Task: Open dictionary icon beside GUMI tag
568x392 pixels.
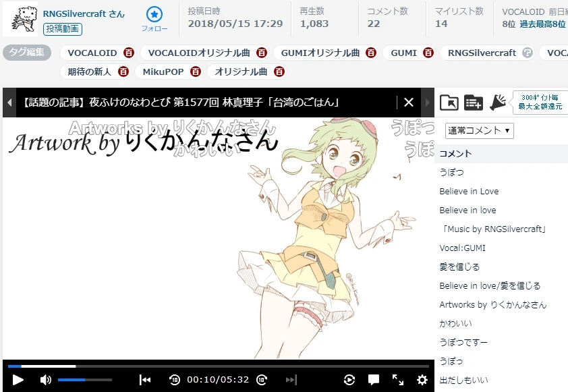Action: (428, 53)
